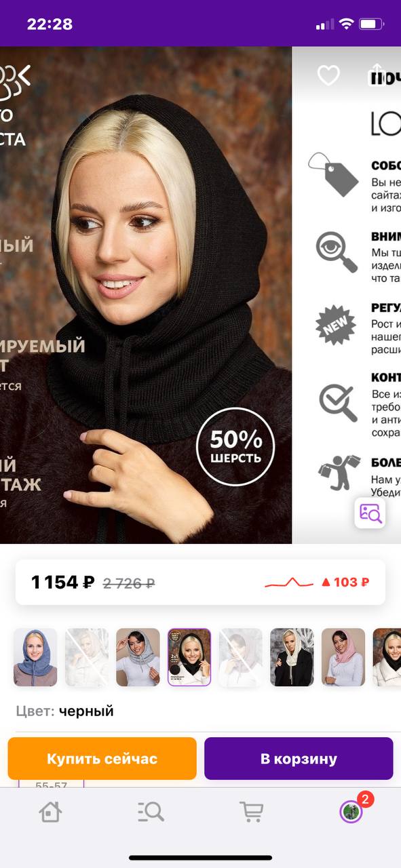Tap Купить сейчас button
Image resolution: width=401 pixels, height=868 pixels.
(x=102, y=758)
